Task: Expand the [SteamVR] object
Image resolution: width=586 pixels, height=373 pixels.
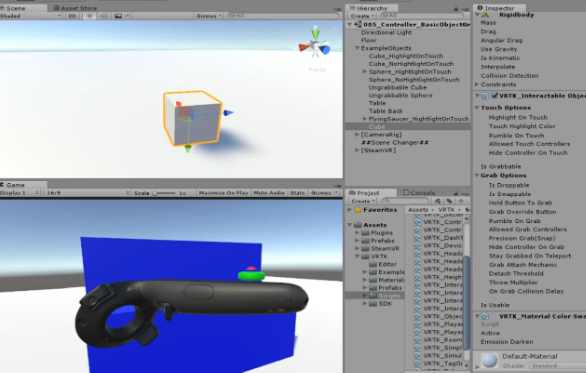Action: [x=357, y=150]
